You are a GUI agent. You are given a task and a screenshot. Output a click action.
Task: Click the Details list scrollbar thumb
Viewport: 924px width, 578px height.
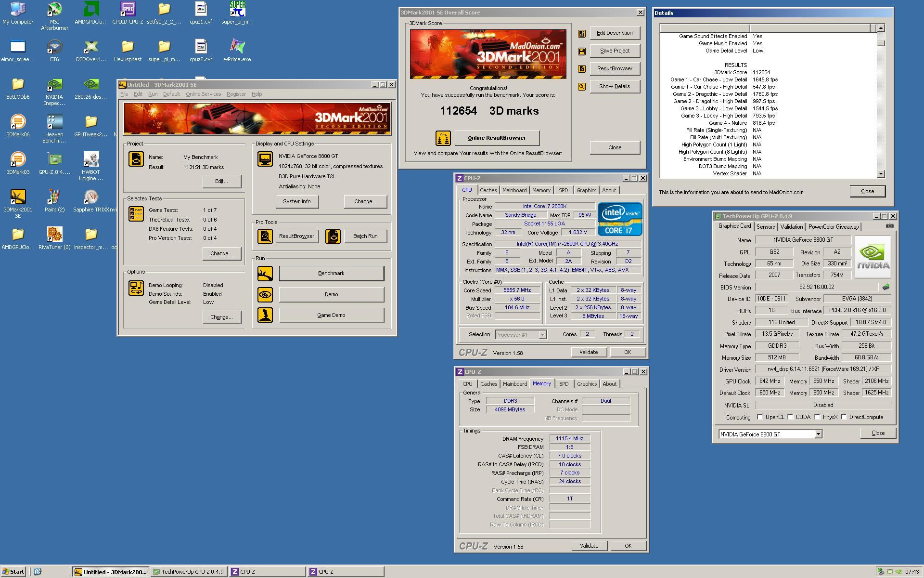881,43
